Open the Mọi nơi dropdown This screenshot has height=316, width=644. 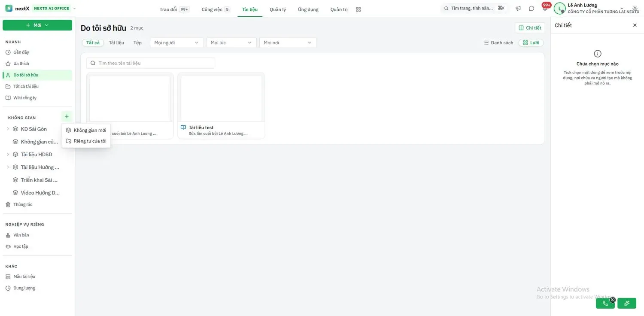tap(288, 43)
